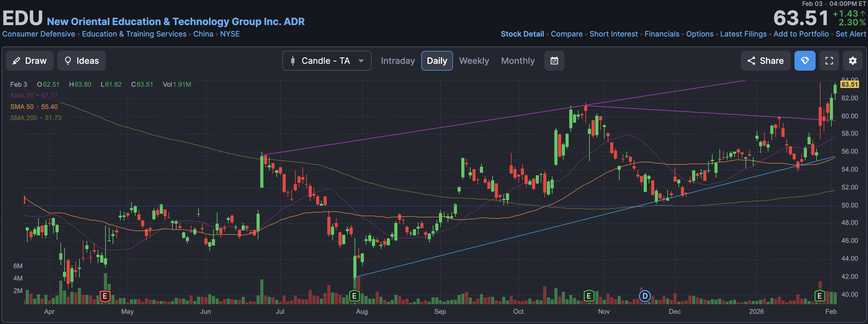Click the green earnings E marker before Nov
The image size is (868, 324).
click(589, 296)
